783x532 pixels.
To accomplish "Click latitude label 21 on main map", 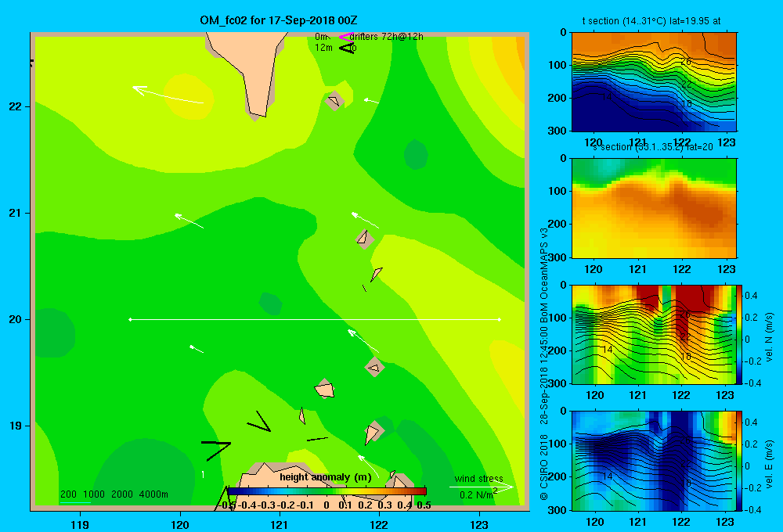I will pos(14,213).
